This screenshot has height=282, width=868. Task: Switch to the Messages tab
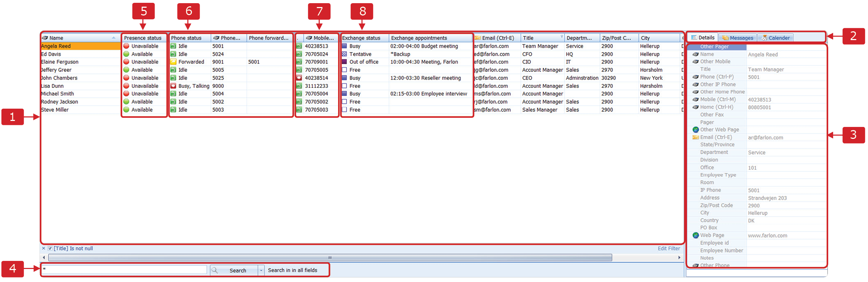tap(738, 38)
